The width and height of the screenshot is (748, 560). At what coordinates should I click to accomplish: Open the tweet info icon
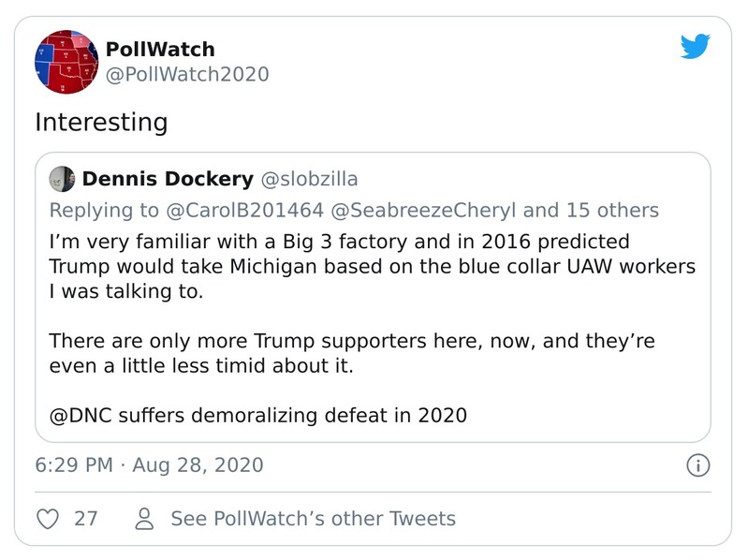click(697, 464)
